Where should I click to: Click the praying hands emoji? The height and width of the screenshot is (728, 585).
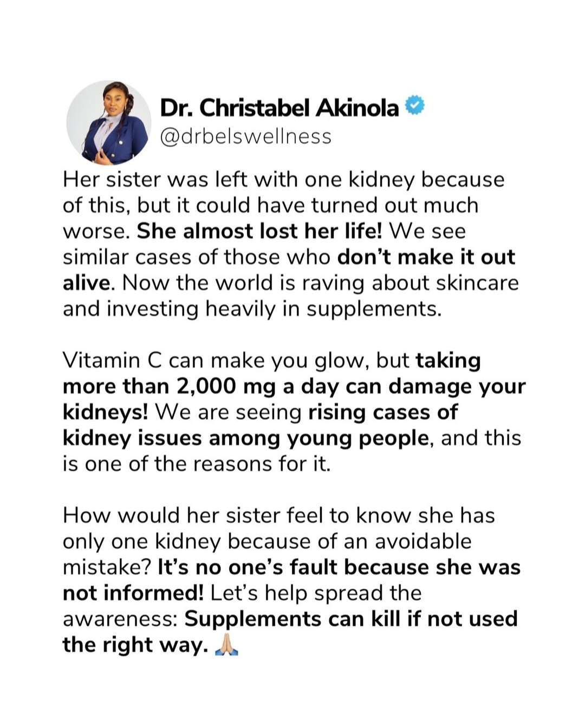[227, 646]
